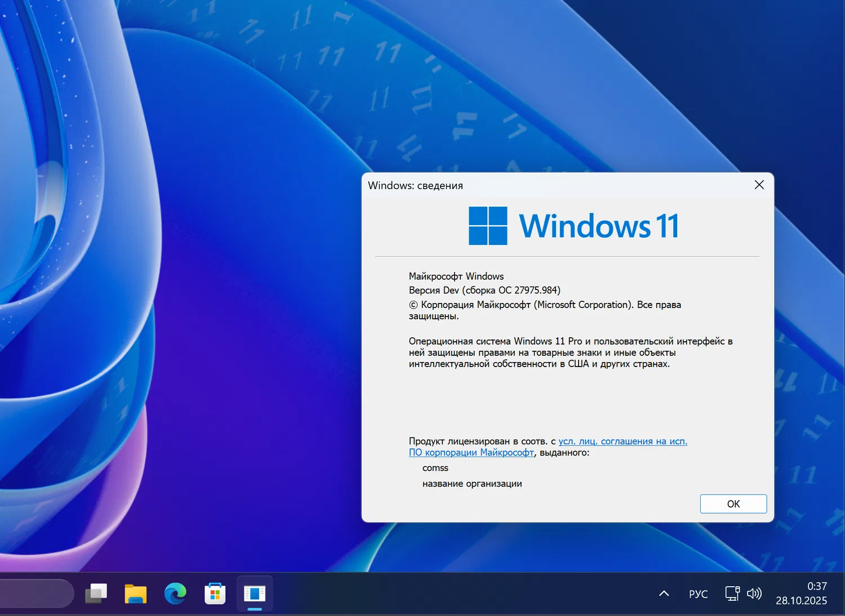Open the РУС keyboard language switcher
845x616 pixels.
tap(698, 593)
